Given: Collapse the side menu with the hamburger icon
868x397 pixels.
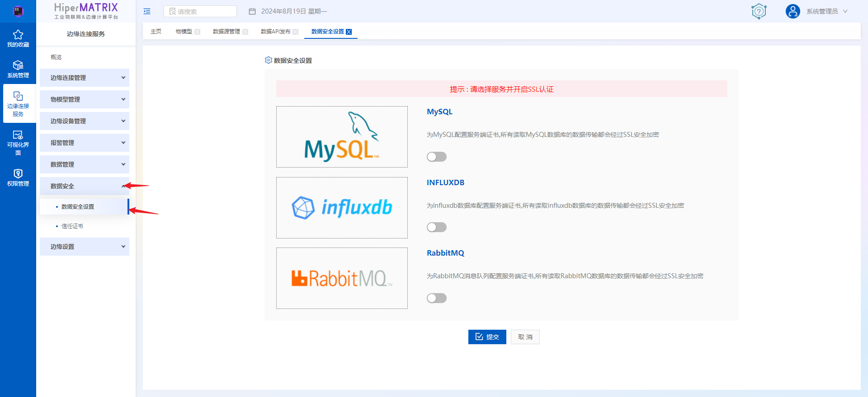Looking at the screenshot, I should tap(147, 11).
